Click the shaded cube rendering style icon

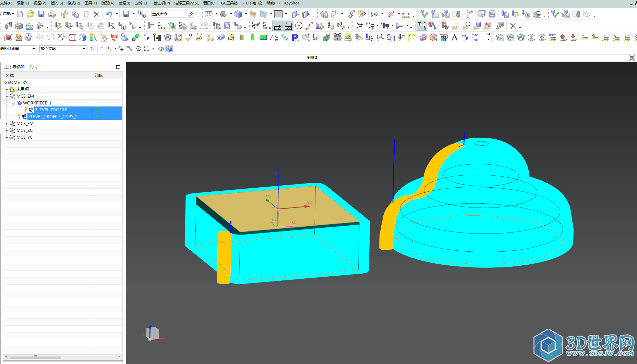tap(238, 14)
